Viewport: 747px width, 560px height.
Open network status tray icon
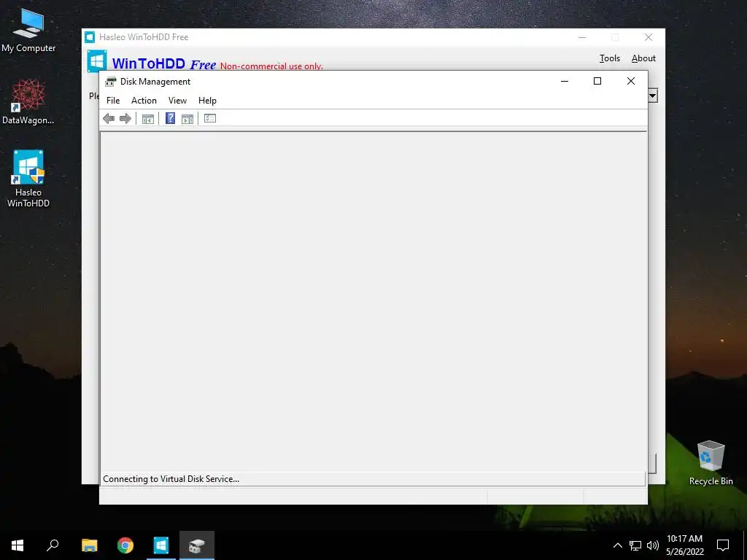pos(635,545)
